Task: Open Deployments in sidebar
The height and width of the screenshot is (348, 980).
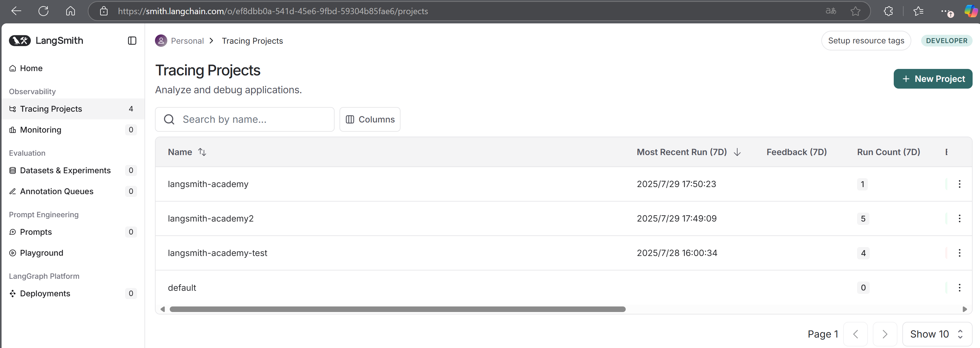Action: point(73,294)
